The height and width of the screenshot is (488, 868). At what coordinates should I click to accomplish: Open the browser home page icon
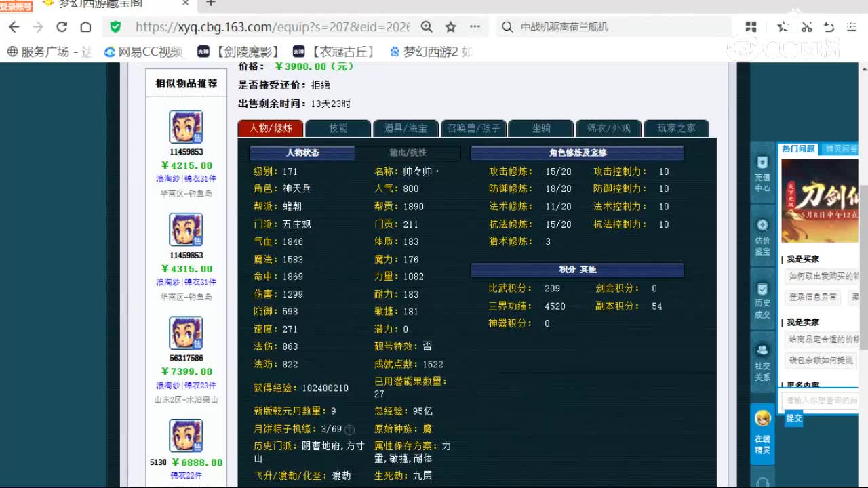85,27
